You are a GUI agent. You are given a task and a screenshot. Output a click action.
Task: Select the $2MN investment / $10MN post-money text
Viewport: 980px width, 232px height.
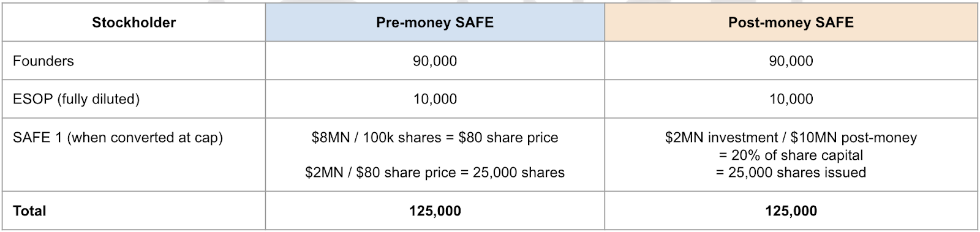pos(791,138)
